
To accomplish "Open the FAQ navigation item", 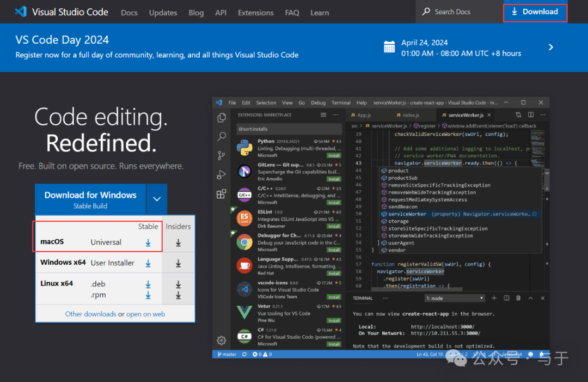I will point(292,13).
